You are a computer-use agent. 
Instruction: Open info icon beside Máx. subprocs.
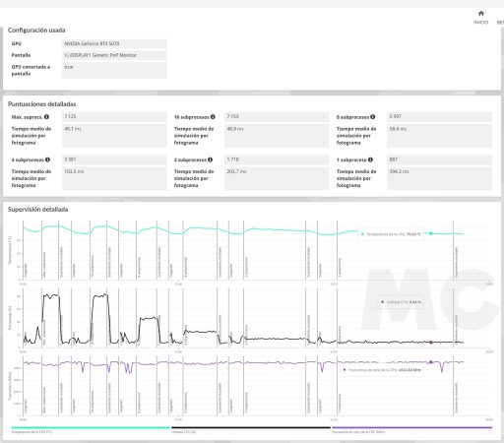pos(46,117)
